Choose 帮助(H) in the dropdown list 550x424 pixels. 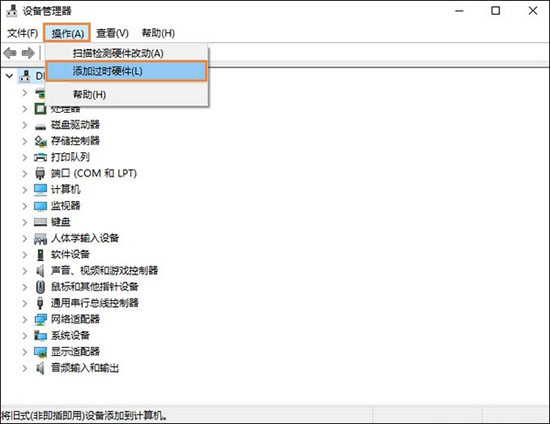click(x=127, y=94)
